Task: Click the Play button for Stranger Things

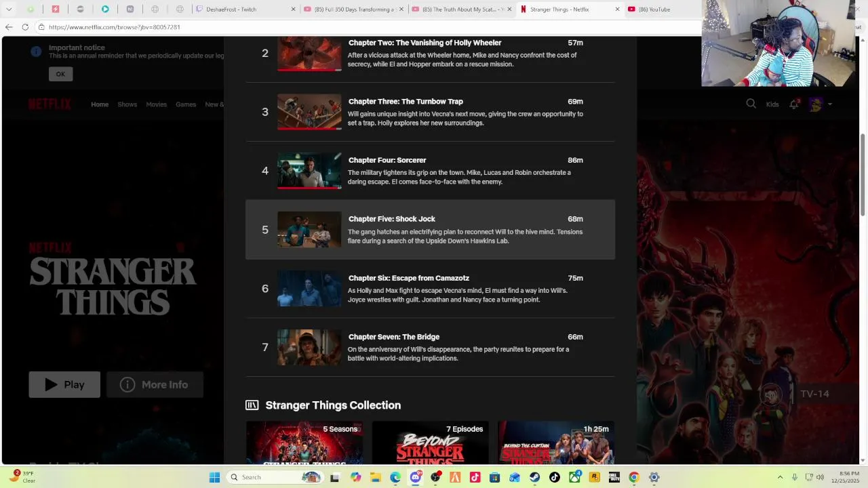Action: 64,384
